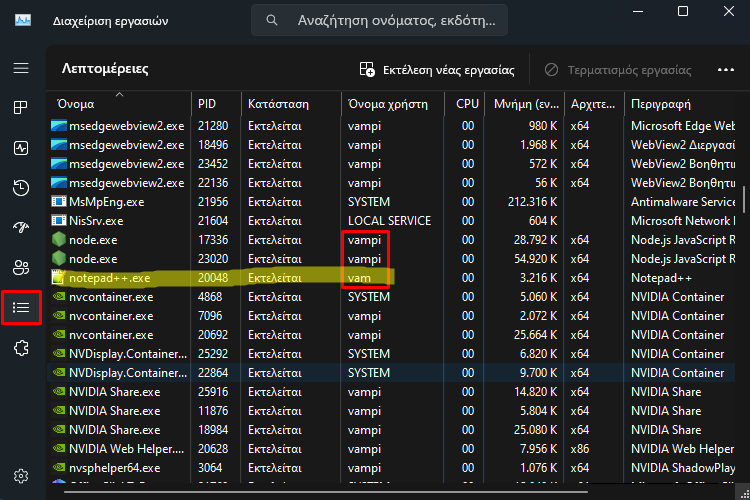Viewport: 750px width, 500px height.
Task: Click the Notepad++ description cell
Action: pyautogui.click(x=662, y=278)
